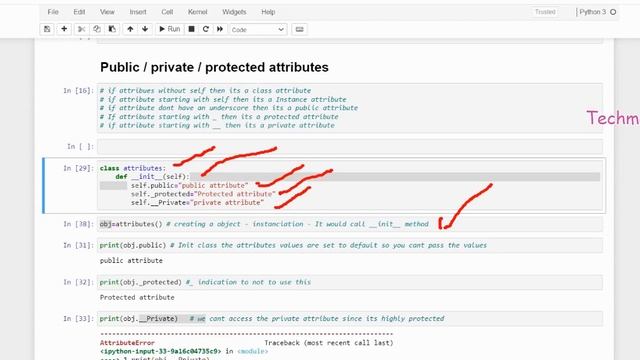Click the Python 3 kernel indicator circle
The image size is (640, 360).
tap(613, 12)
